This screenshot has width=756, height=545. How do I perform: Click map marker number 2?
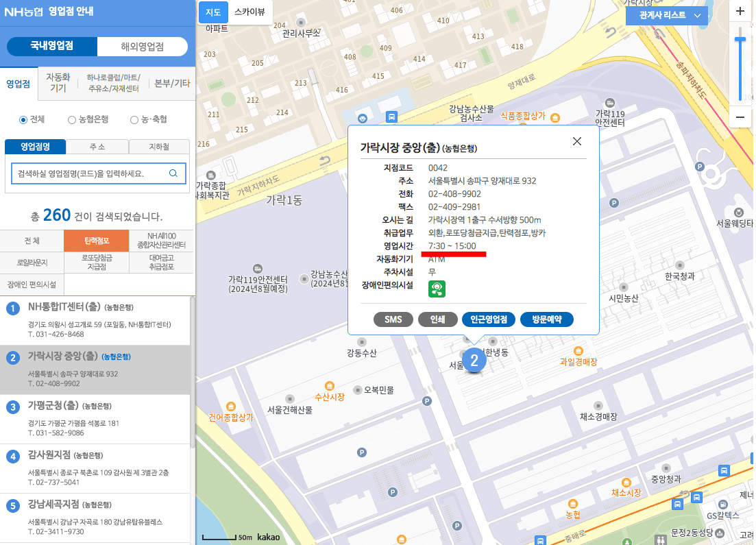[474, 361]
